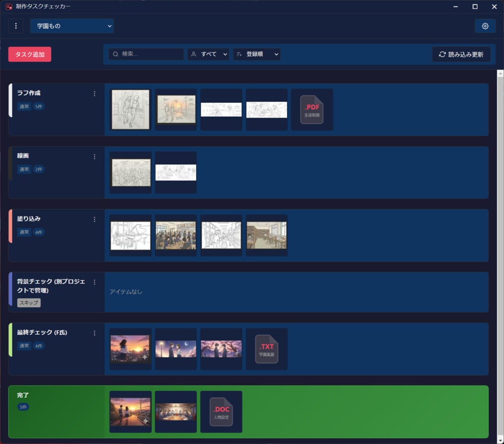This screenshot has width=504, height=444.
Task: Select the 最終チェック (F氏) task title
Action: 42,332
